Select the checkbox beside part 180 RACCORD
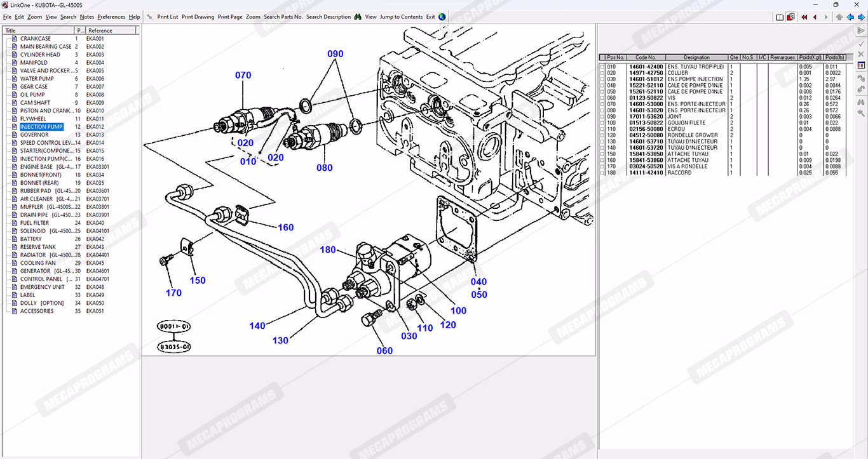 point(602,173)
